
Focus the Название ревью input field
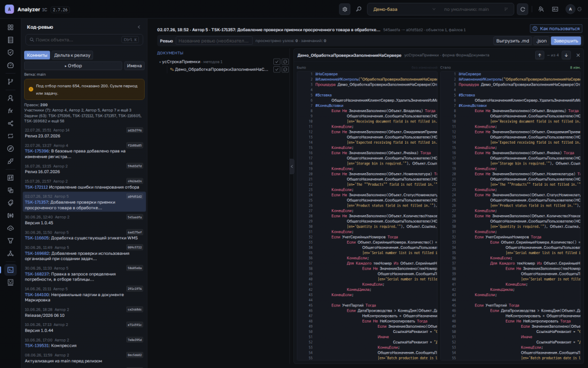[214, 41]
